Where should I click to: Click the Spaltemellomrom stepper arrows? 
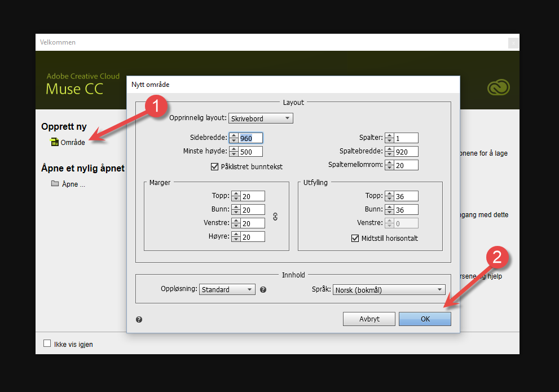click(390, 165)
